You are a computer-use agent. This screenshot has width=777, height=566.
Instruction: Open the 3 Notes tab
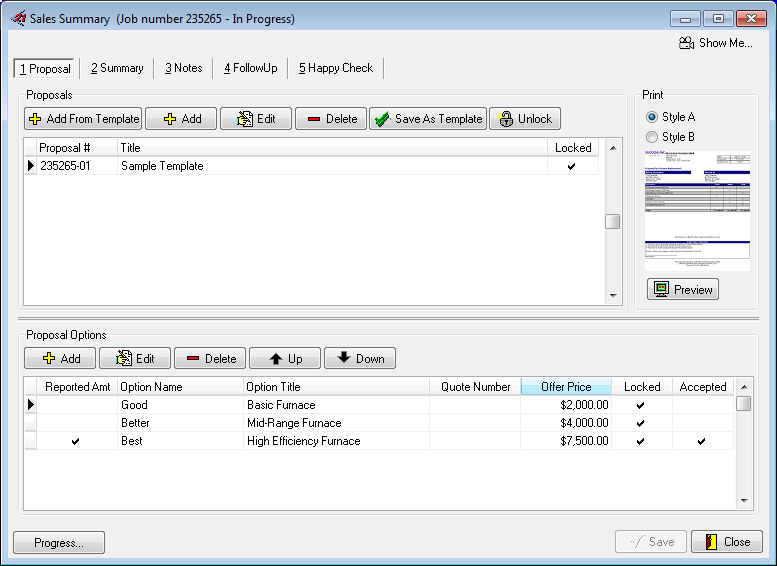pyautogui.click(x=183, y=68)
